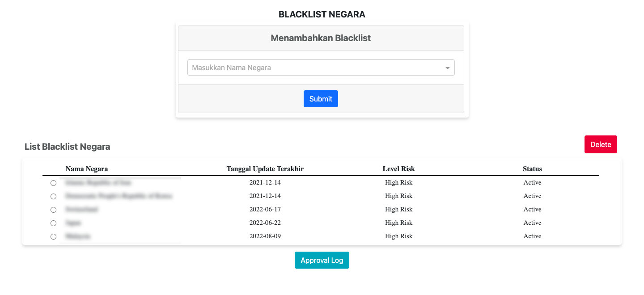Click the Nama Negara column header
This screenshot has height=295, width=644.
[87, 169]
